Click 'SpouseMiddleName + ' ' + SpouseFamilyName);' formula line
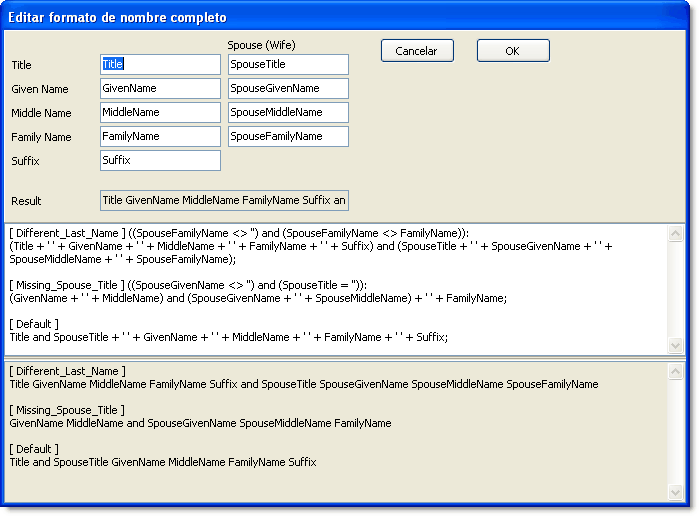 (x=123, y=260)
